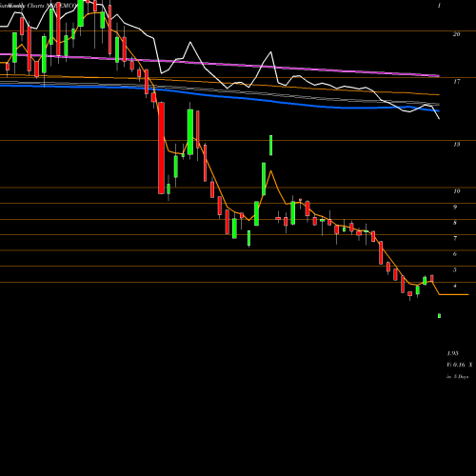Image resolution: width=476 pixels, height=476 pixels.
Task: Click the price axis label 20
Action: point(456,34)
